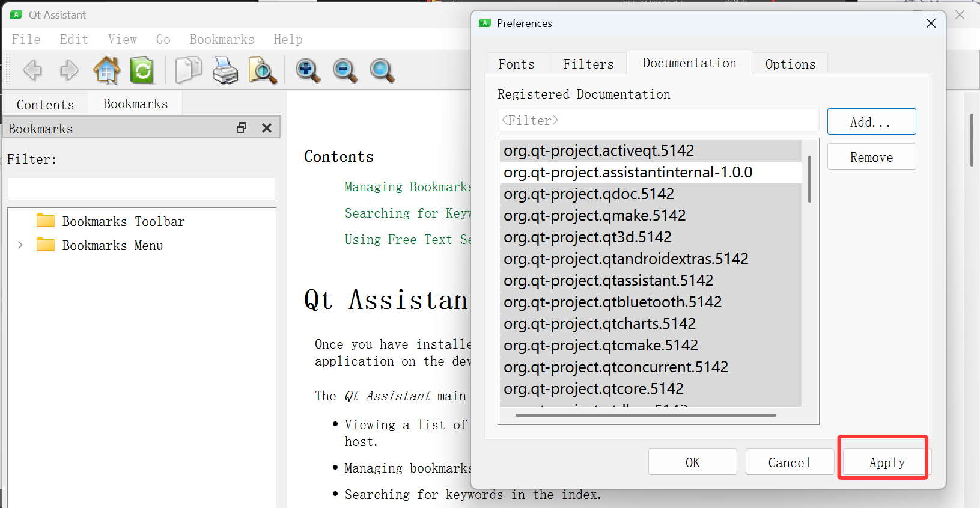Select org.qt-project.qtandroidextras.5142 entry
The image size is (980, 508).
click(651, 259)
